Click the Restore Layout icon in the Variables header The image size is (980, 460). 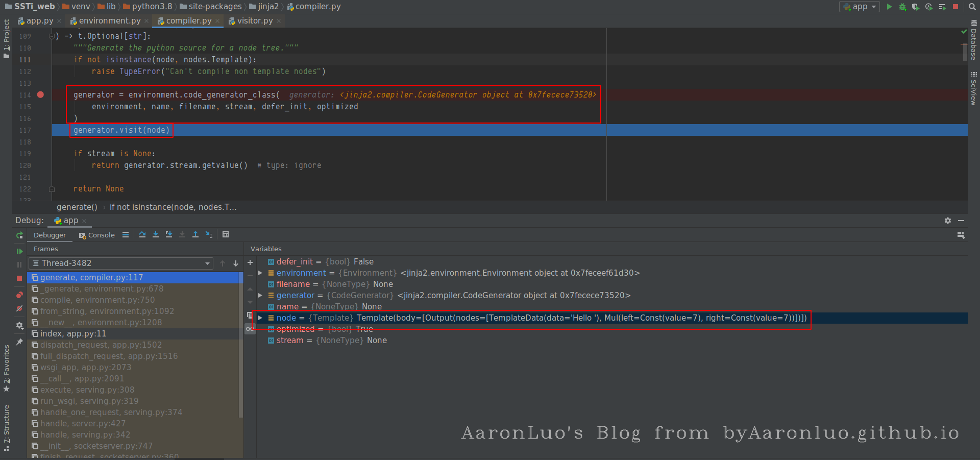(961, 235)
